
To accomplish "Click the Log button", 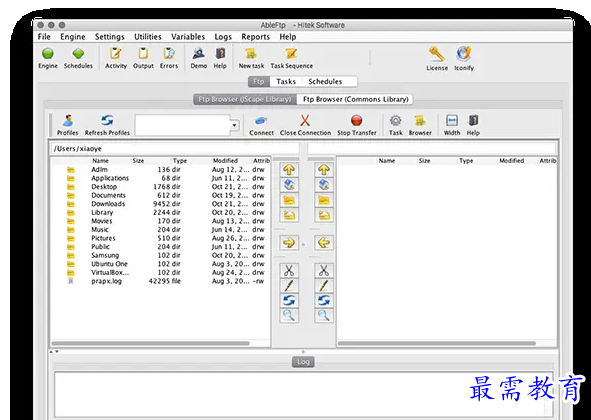I will click(303, 362).
